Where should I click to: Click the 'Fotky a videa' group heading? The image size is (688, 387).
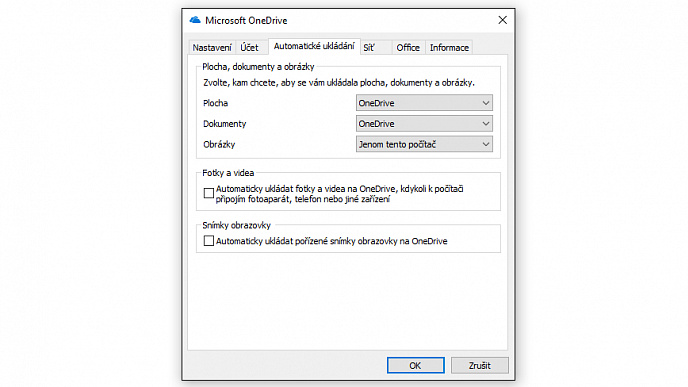[x=228, y=173]
